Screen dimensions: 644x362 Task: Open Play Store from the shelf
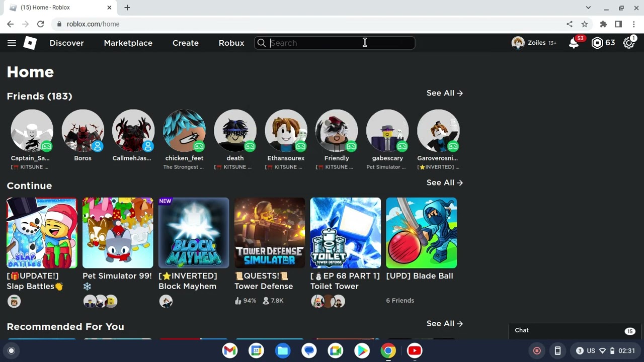362,351
